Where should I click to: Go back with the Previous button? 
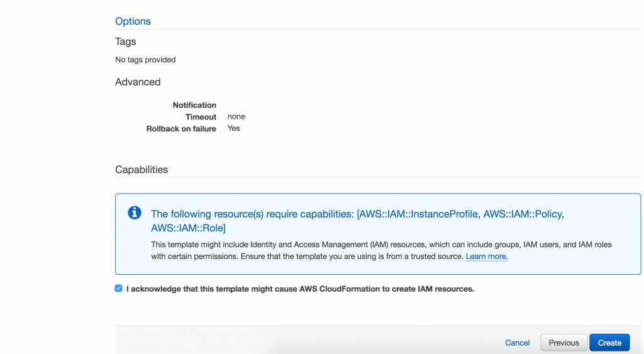[x=563, y=343]
